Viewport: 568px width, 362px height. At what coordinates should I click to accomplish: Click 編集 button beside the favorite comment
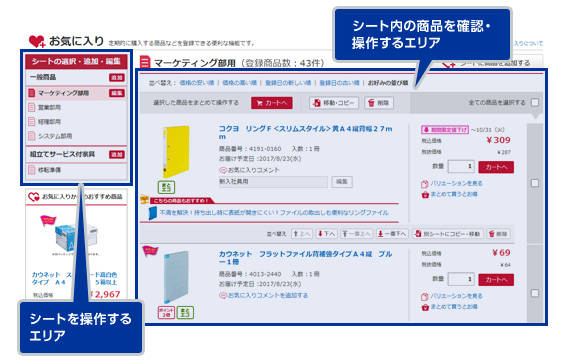(x=342, y=182)
